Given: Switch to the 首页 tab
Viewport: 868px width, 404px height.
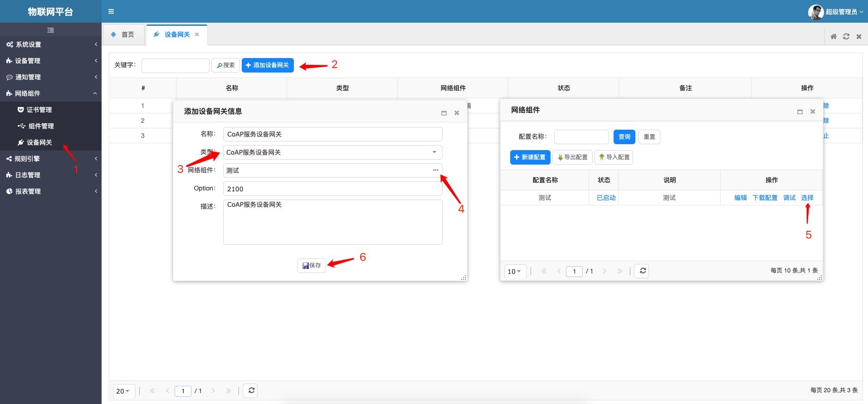Looking at the screenshot, I should point(123,34).
